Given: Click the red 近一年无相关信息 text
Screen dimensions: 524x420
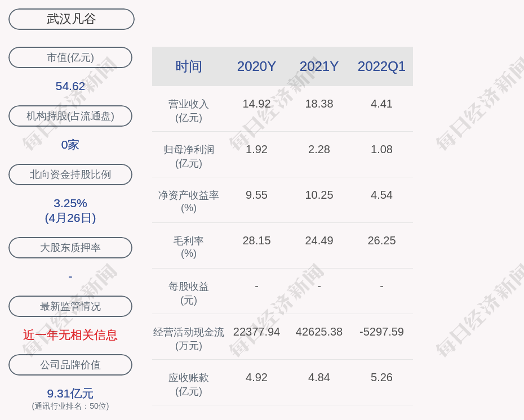Looking at the screenshot, I should 70,335.
